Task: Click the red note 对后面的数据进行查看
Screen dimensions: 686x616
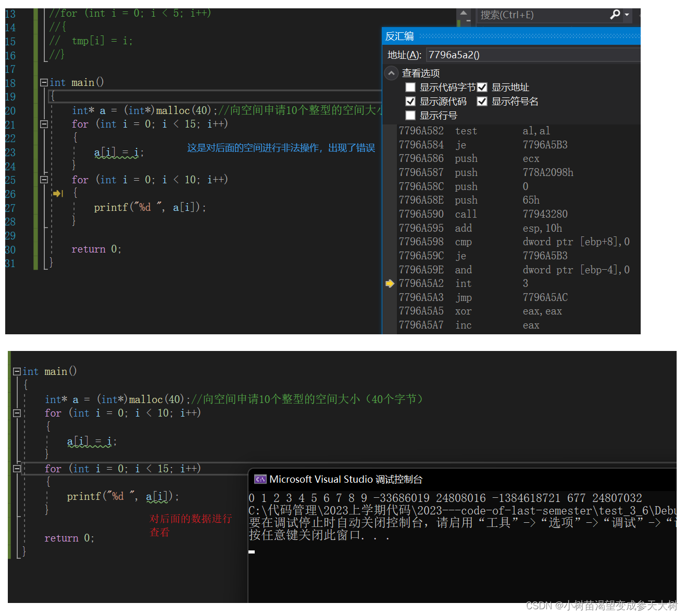Action: click(191, 525)
